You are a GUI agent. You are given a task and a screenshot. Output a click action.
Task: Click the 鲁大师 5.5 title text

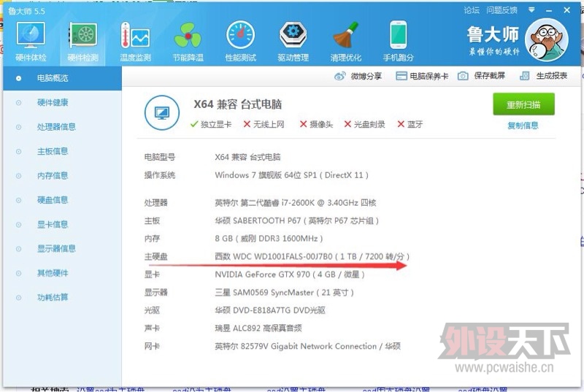[x=26, y=11]
